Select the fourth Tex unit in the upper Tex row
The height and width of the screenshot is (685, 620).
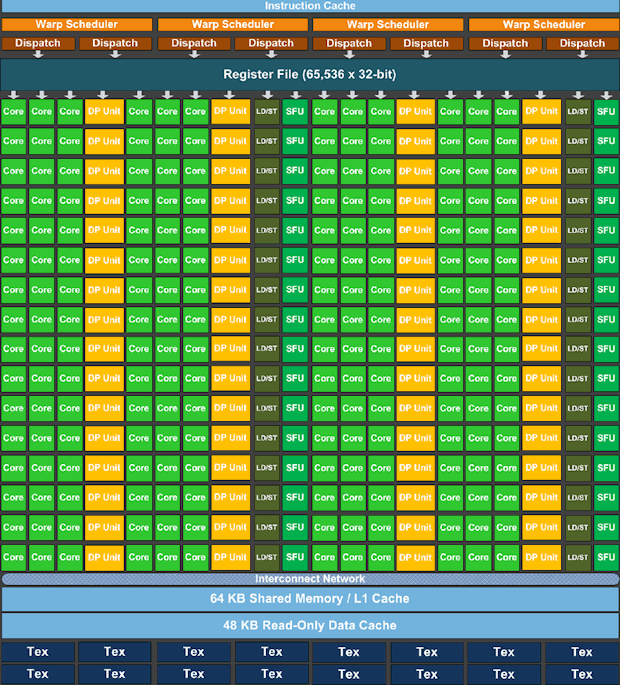pos(272,652)
